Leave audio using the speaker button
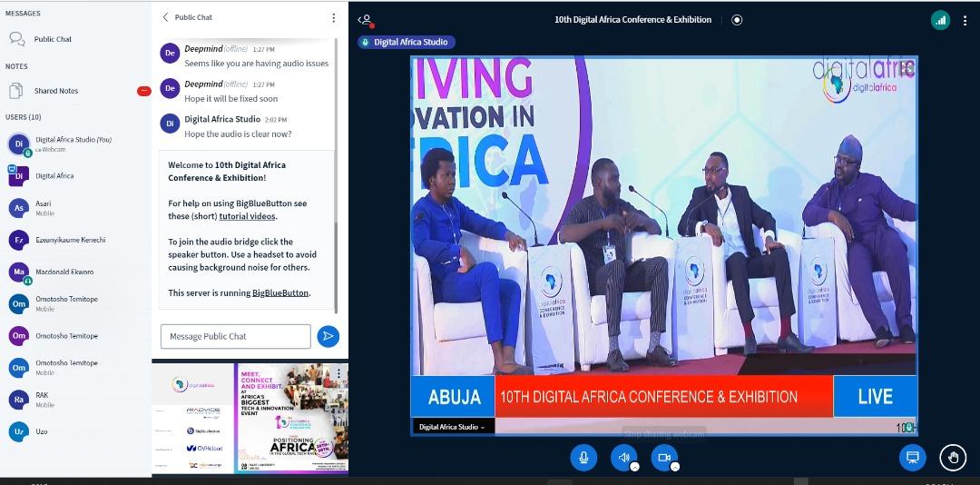The image size is (980, 485). [623, 458]
